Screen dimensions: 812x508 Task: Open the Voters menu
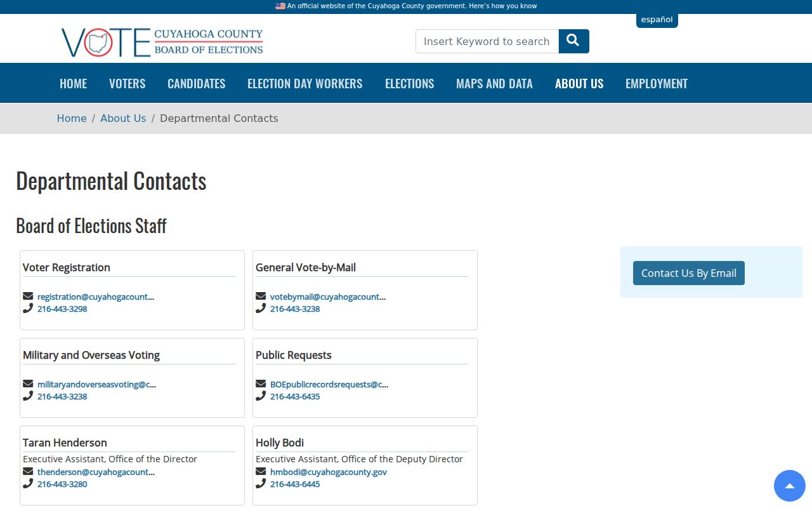(x=128, y=83)
